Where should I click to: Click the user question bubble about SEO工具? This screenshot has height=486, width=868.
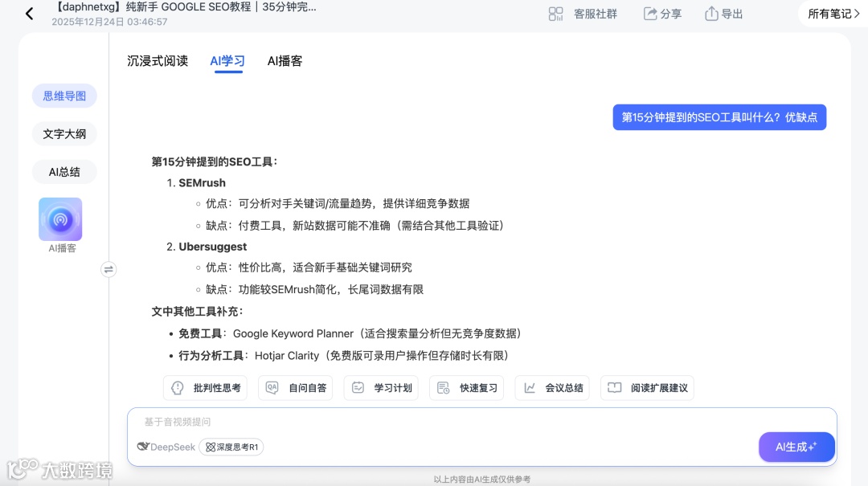tap(719, 117)
